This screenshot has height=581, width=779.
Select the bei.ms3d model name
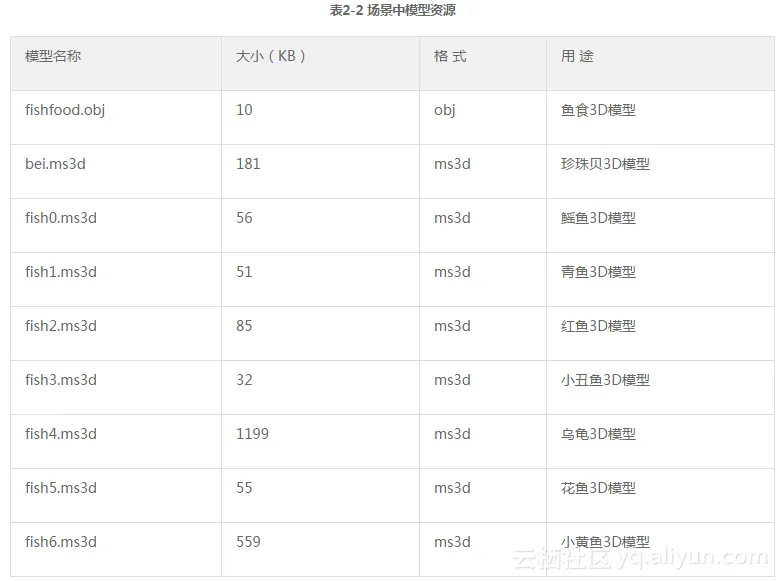tap(55, 164)
